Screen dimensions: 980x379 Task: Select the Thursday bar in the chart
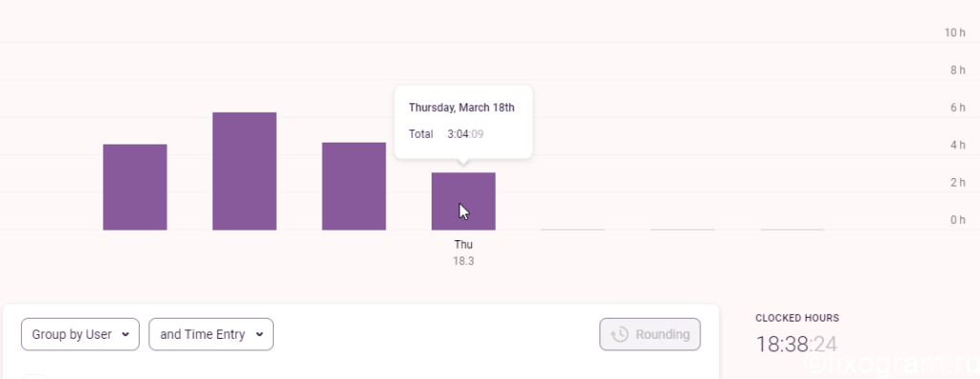click(463, 201)
